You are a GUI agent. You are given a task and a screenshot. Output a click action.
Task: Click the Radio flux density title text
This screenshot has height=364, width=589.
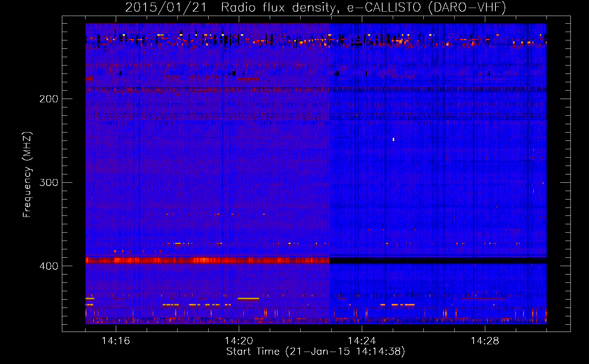(x=278, y=8)
